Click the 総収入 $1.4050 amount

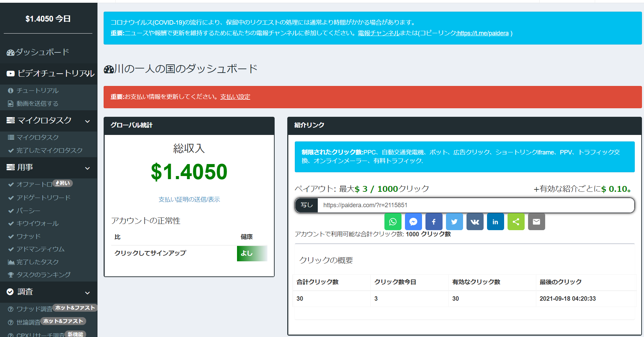(189, 172)
